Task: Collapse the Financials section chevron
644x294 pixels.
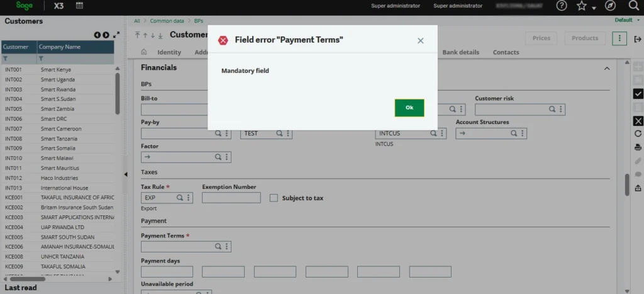Action: tap(607, 68)
